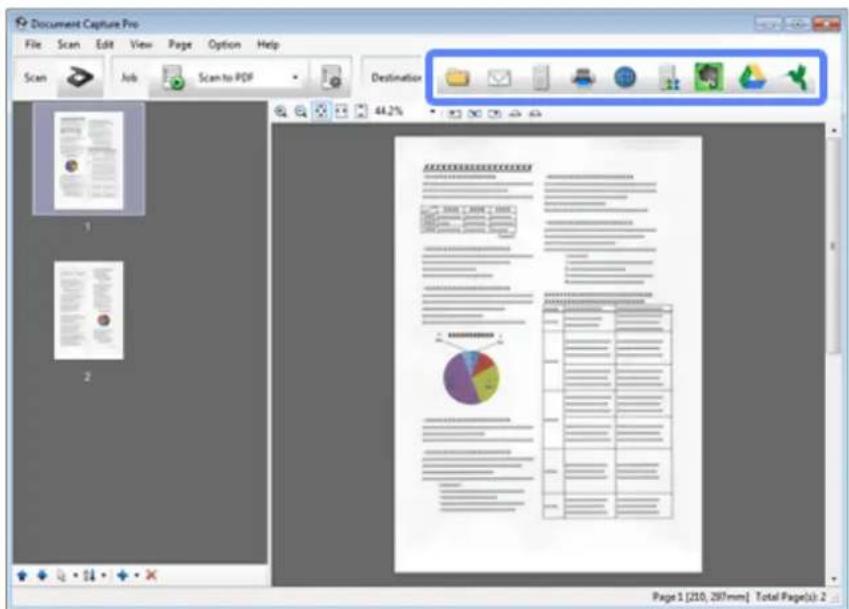Click the gray page icon in bottom toolbar
Image resolution: width=849 pixels, height=609 pixels.
(61, 575)
